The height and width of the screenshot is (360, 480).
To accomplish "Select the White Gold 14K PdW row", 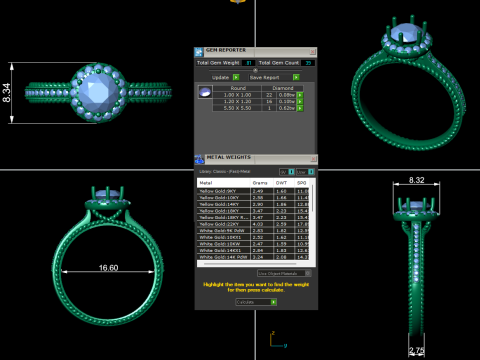I will click(253, 257).
